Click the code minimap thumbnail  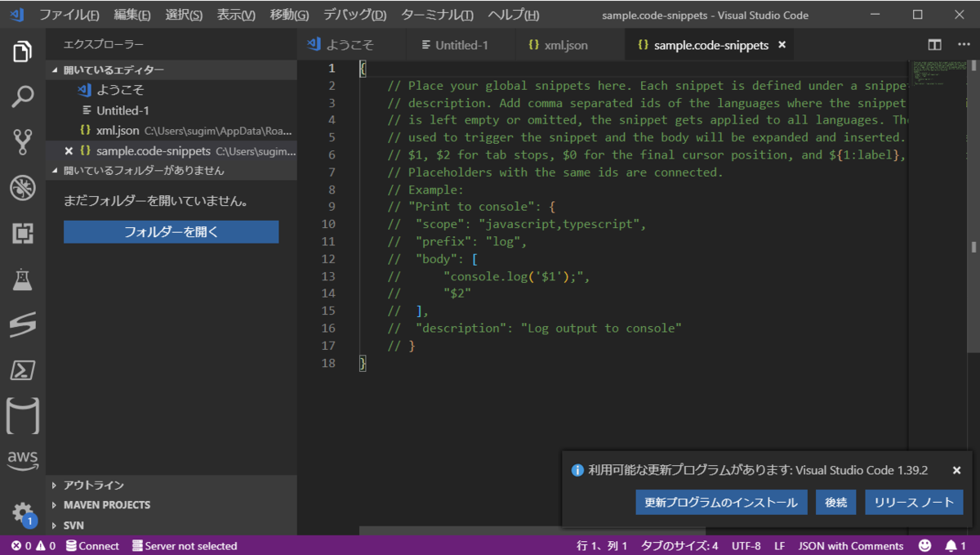(x=938, y=73)
